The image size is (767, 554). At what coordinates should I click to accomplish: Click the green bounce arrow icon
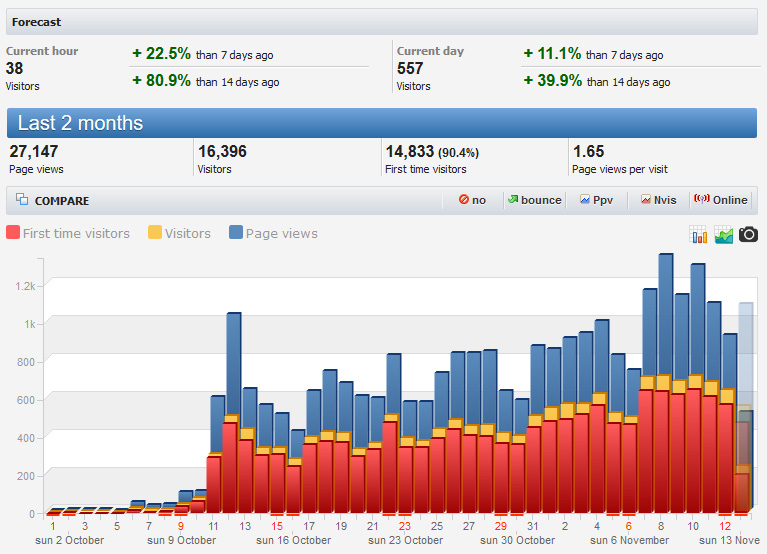(x=513, y=199)
